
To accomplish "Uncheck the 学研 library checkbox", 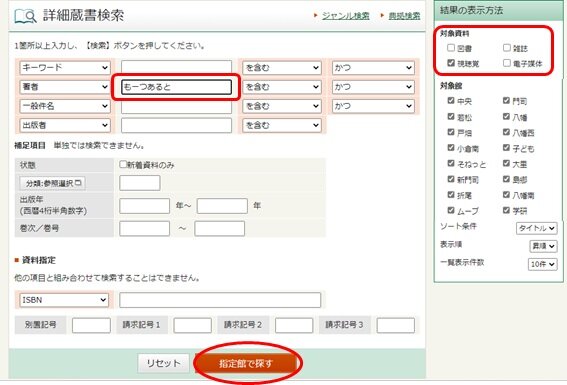I will coord(506,210).
